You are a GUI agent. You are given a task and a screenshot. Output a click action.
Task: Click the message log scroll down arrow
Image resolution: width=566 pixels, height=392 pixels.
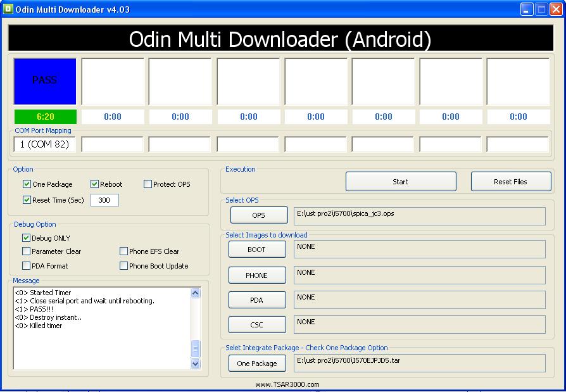pos(195,364)
